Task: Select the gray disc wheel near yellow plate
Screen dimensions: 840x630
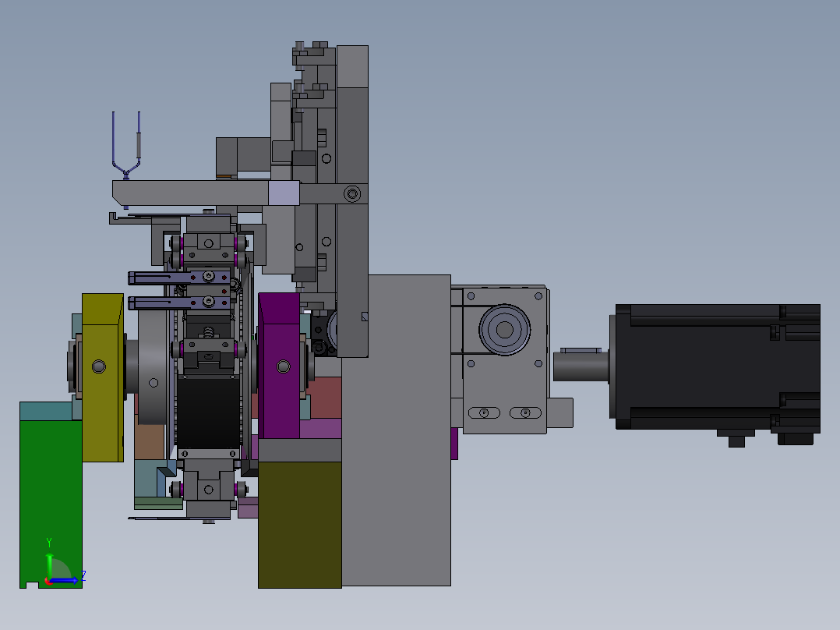Action: (x=153, y=366)
